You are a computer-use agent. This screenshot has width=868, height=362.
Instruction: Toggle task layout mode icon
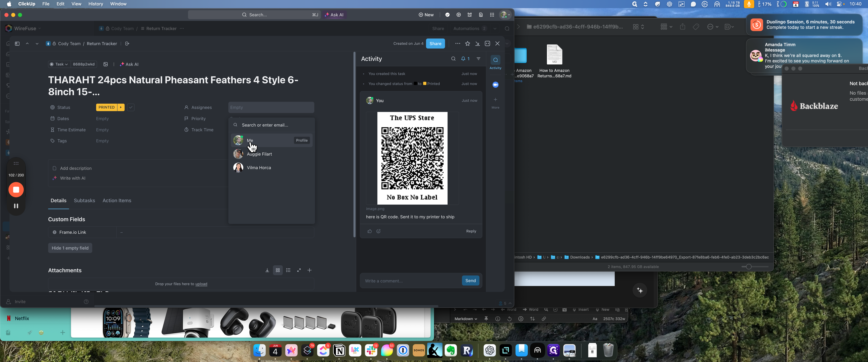(487, 43)
